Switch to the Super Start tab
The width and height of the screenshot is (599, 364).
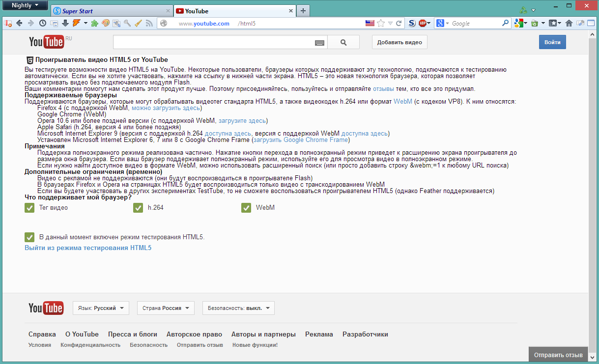[111, 11]
